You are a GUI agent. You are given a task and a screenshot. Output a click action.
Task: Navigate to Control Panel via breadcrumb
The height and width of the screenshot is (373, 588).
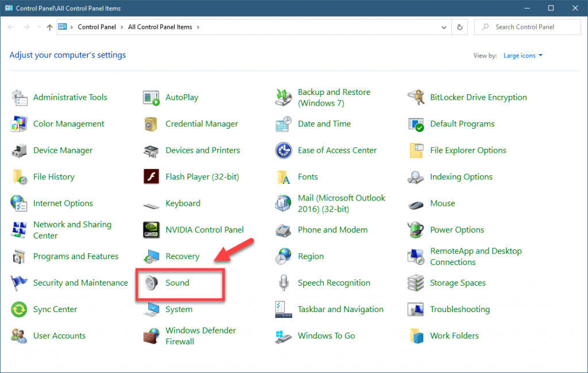click(96, 26)
